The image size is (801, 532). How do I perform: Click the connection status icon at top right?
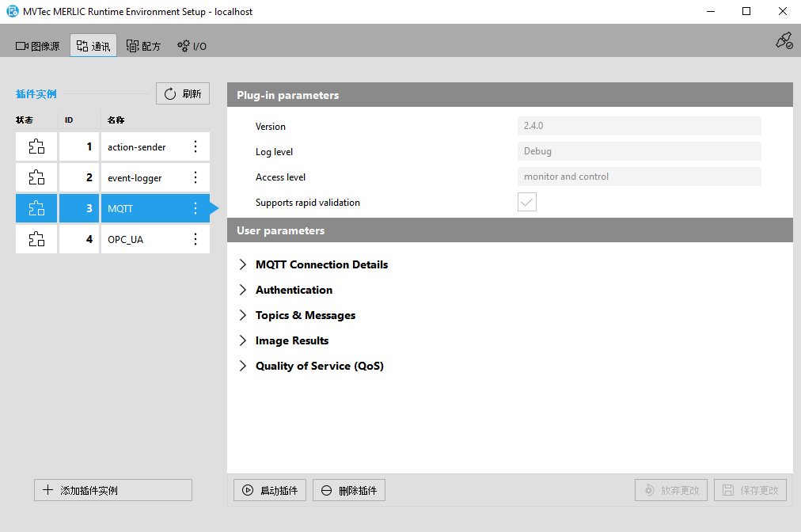click(784, 41)
